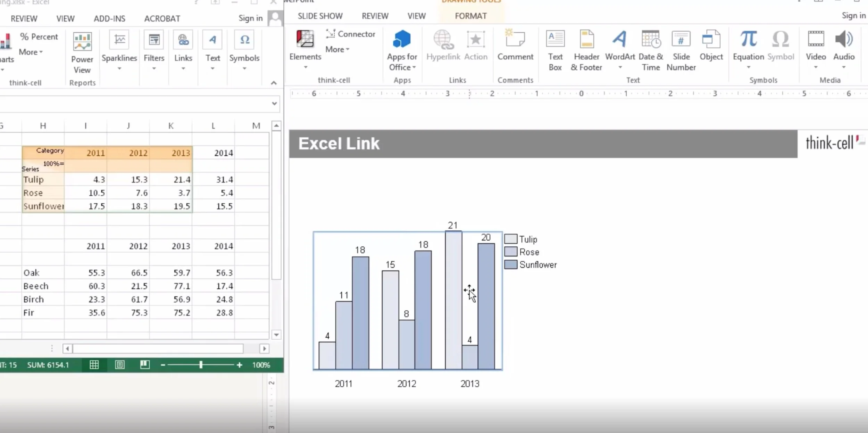Expand the formula bar chevron
The width and height of the screenshot is (868, 433).
coord(274,104)
